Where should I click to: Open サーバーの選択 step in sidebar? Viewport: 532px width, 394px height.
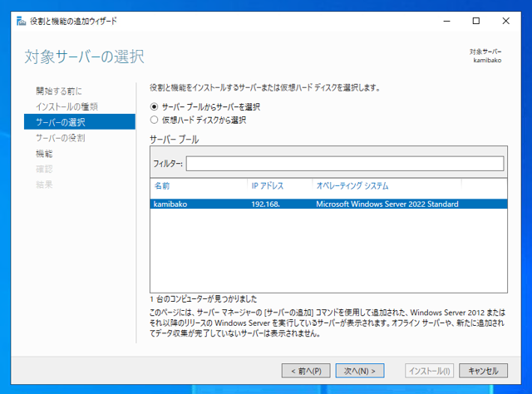tap(80, 122)
